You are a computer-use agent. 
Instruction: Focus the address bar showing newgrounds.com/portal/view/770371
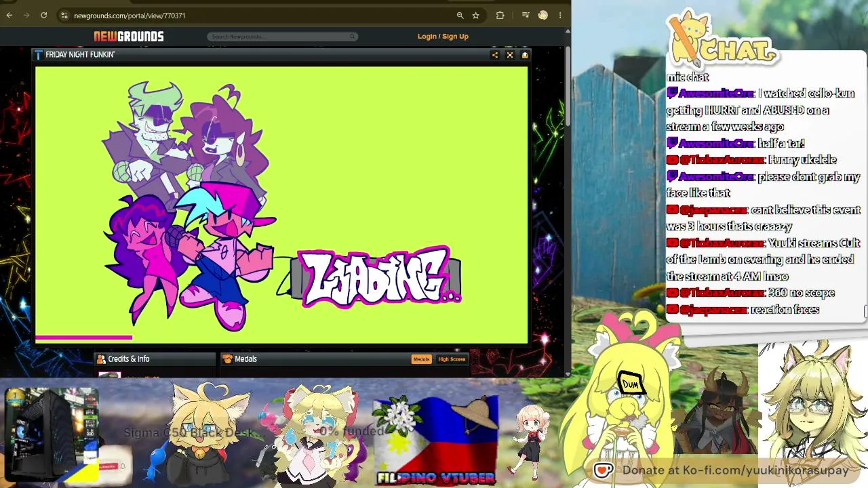(x=258, y=15)
